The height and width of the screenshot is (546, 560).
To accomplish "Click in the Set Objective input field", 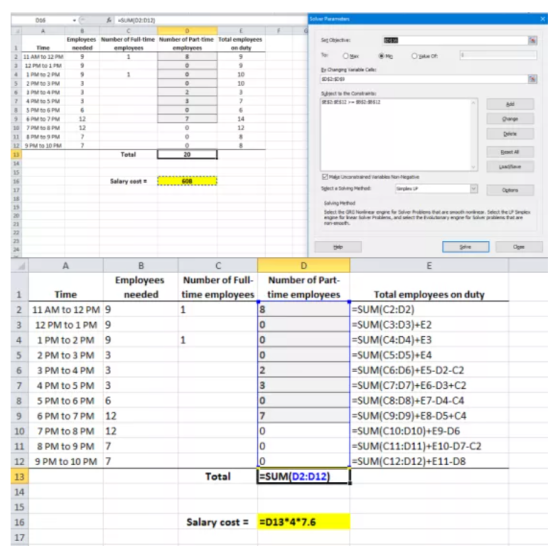I will click(x=455, y=40).
